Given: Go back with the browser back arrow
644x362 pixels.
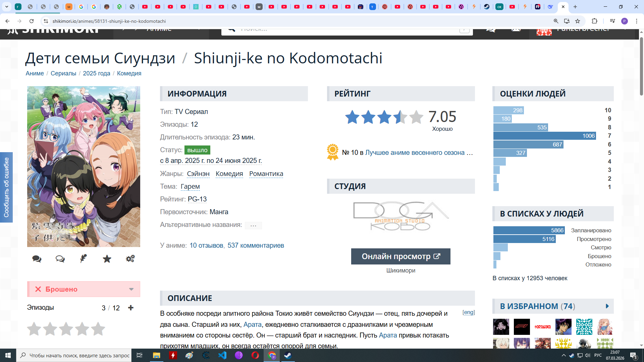Looking at the screenshot, I should click(7, 21).
